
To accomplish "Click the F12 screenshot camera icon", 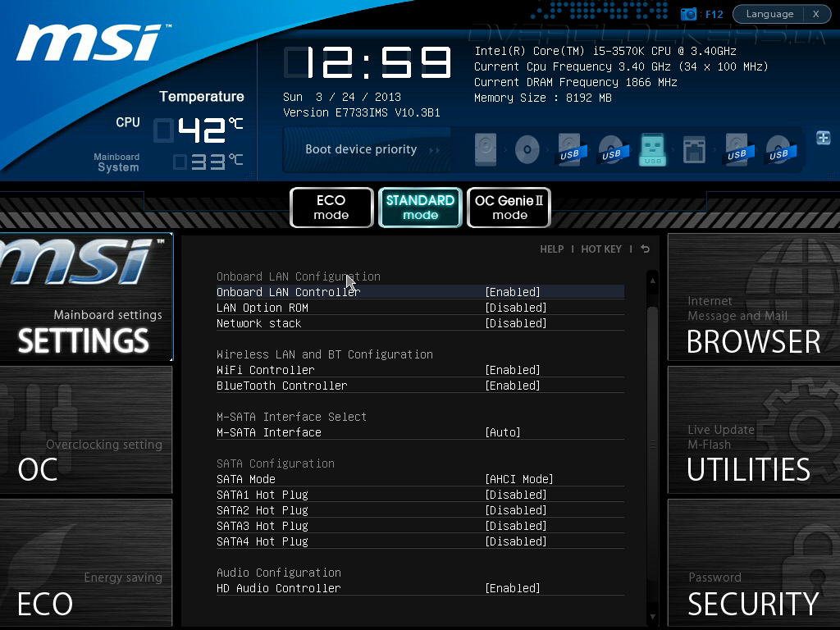I will [688, 14].
